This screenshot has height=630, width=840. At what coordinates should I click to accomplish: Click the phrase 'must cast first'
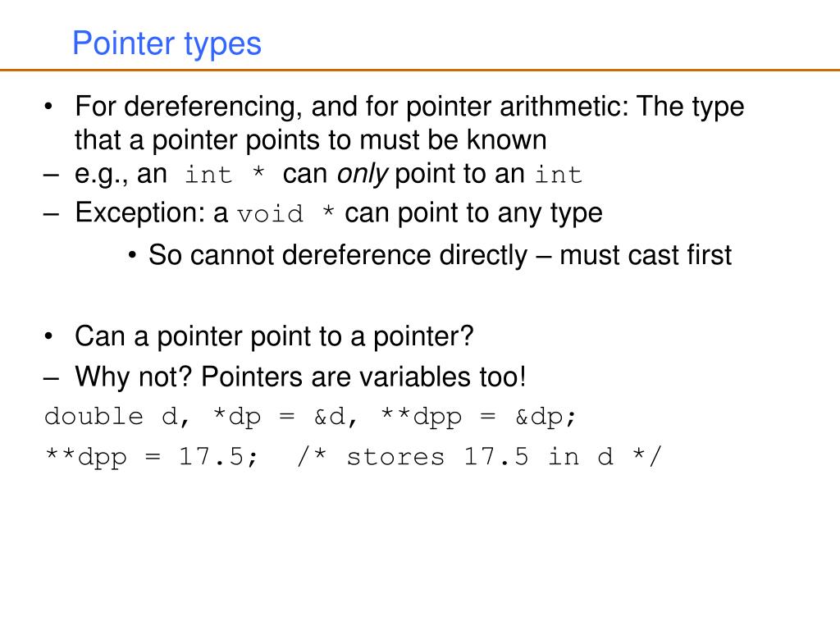point(646,255)
